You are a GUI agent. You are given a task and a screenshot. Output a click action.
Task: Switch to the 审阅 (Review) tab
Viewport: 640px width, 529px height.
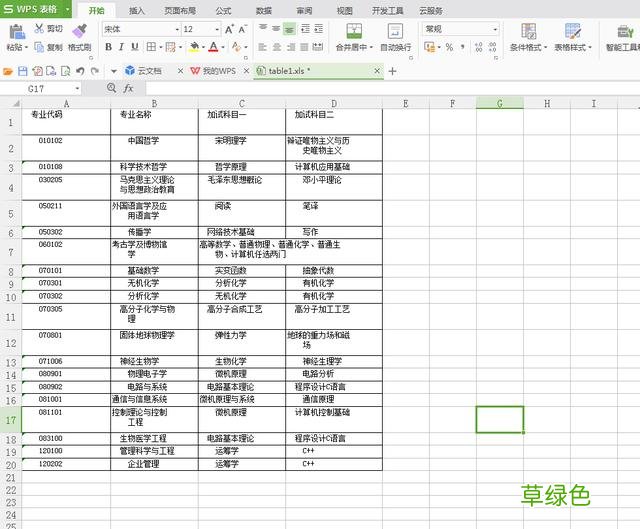(x=304, y=11)
